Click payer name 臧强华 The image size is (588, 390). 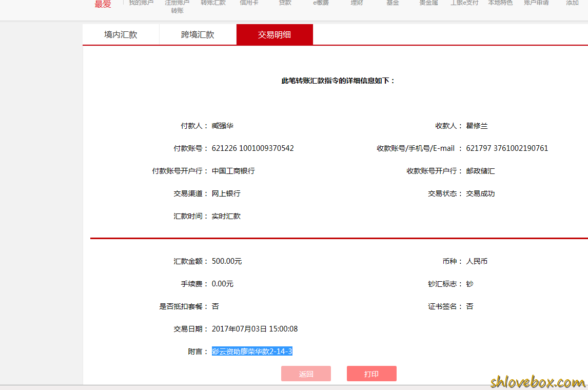(x=222, y=126)
